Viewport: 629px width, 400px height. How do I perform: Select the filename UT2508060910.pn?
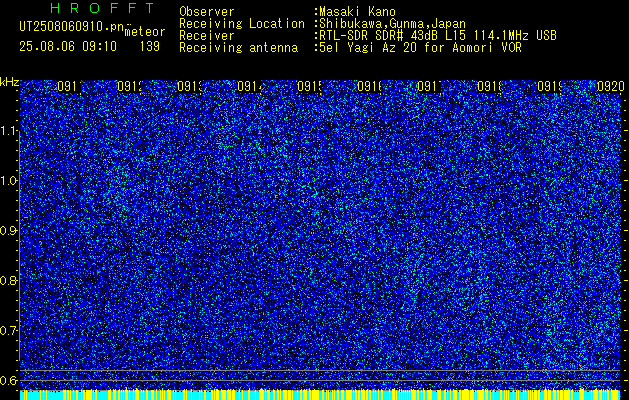coord(71,26)
